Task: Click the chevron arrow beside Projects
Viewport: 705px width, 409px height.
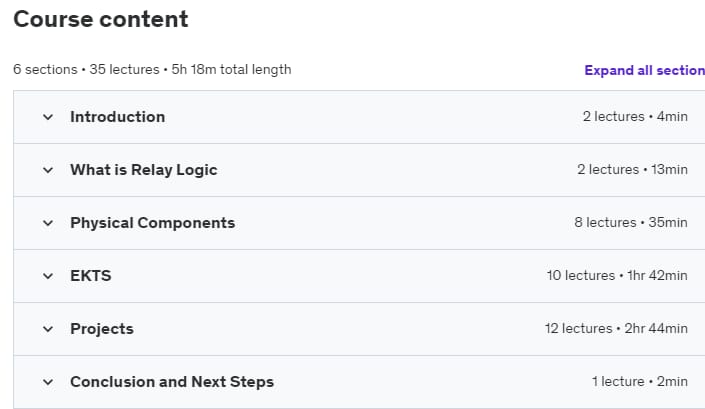Action: [47, 329]
